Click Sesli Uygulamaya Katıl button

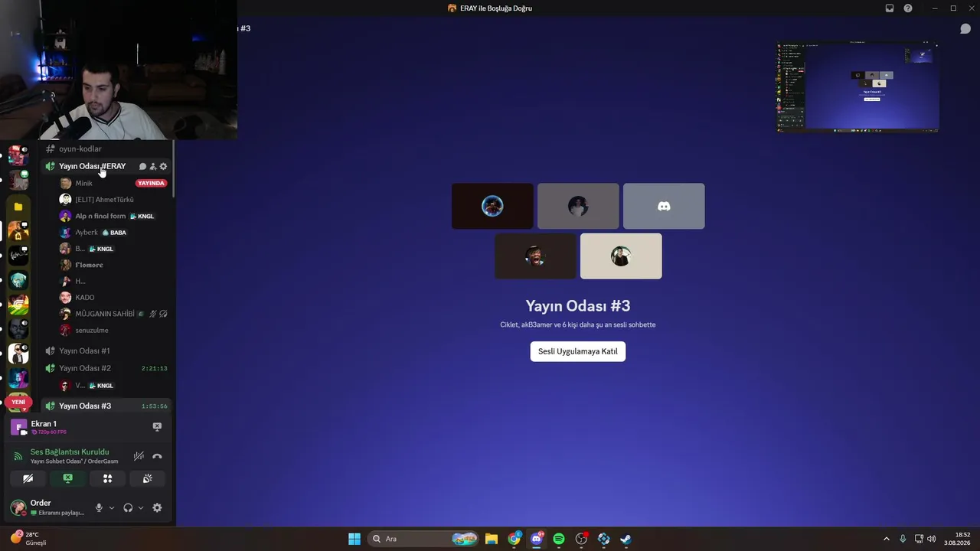pyautogui.click(x=578, y=351)
